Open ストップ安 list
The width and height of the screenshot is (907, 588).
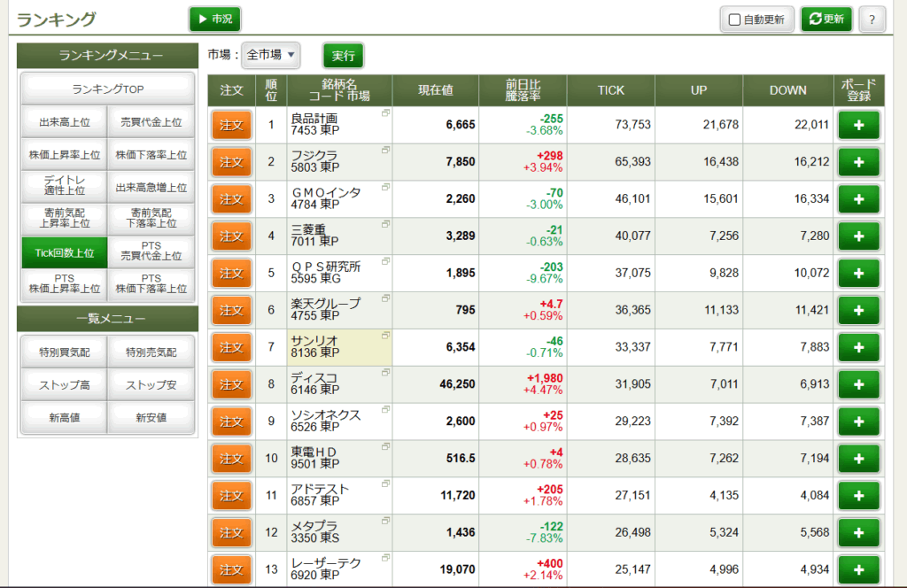[x=151, y=385]
